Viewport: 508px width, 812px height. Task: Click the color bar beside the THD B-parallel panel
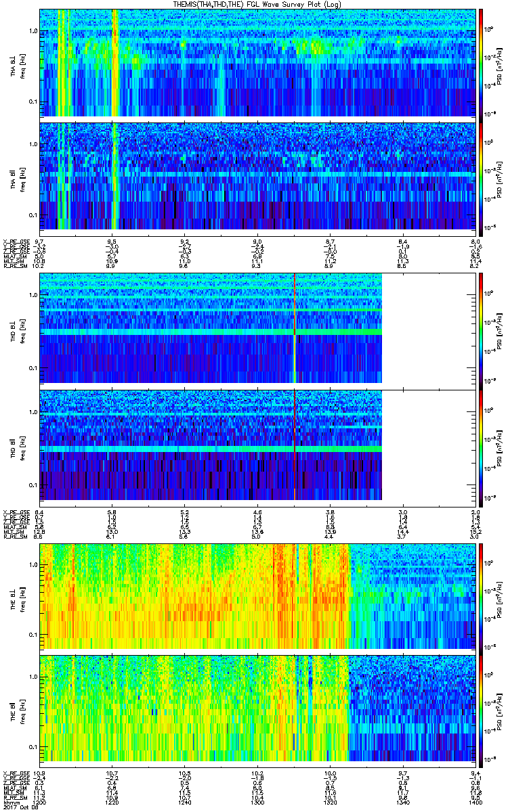tap(481, 447)
